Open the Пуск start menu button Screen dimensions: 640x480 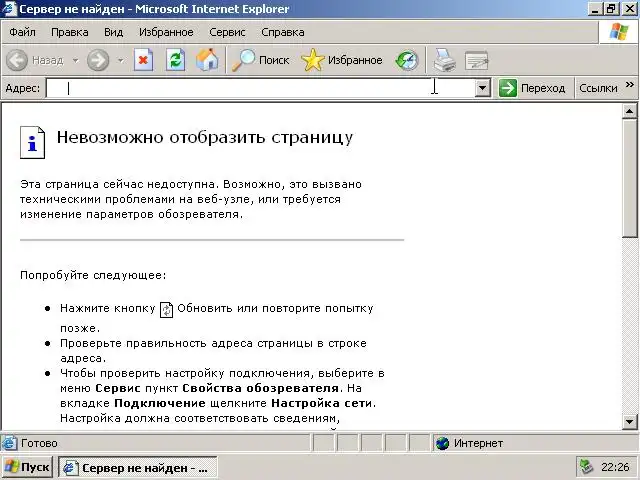pyautogui.click(x=27, y=467)
